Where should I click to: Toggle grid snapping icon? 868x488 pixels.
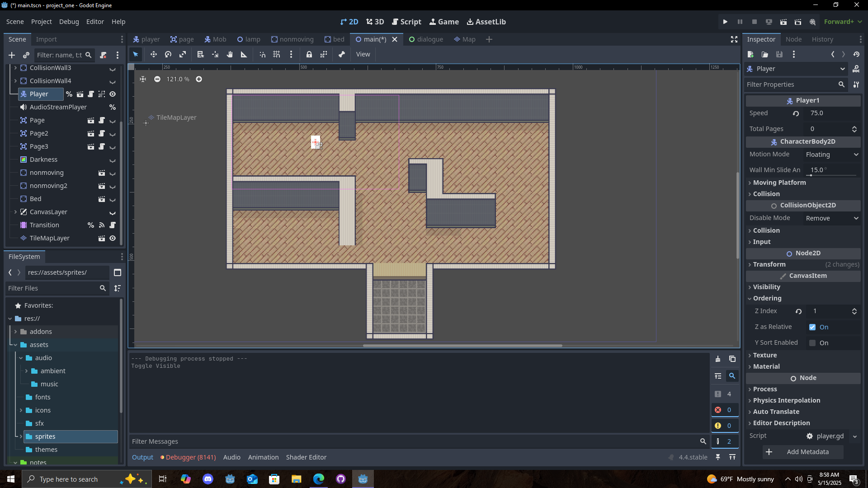tap(277, 54)
